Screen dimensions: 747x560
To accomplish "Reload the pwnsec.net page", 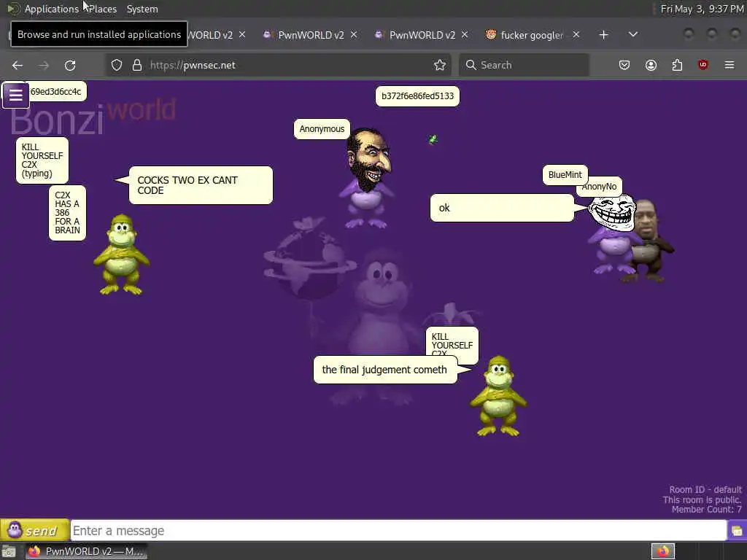I will click(70, 65).
